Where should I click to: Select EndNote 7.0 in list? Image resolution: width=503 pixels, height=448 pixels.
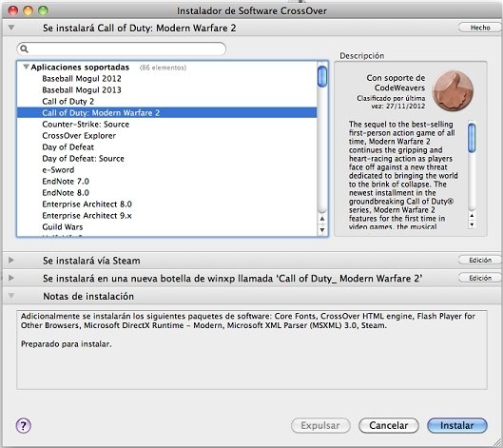[66, 182]
